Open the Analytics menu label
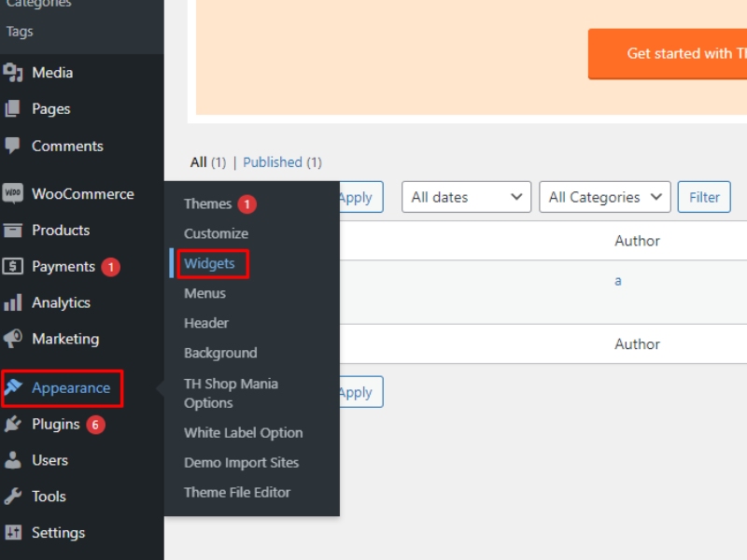 point(61,302)
